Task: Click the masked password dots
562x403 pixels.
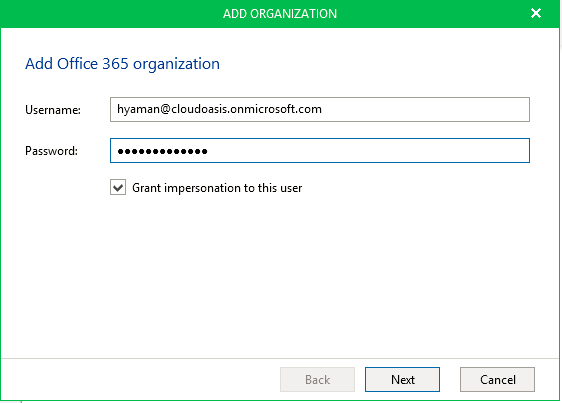Action: click(162, 151)
